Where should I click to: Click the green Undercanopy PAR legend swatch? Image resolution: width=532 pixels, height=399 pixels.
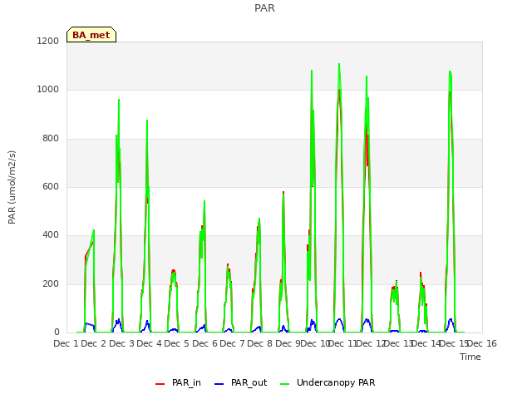pos(285,384)
